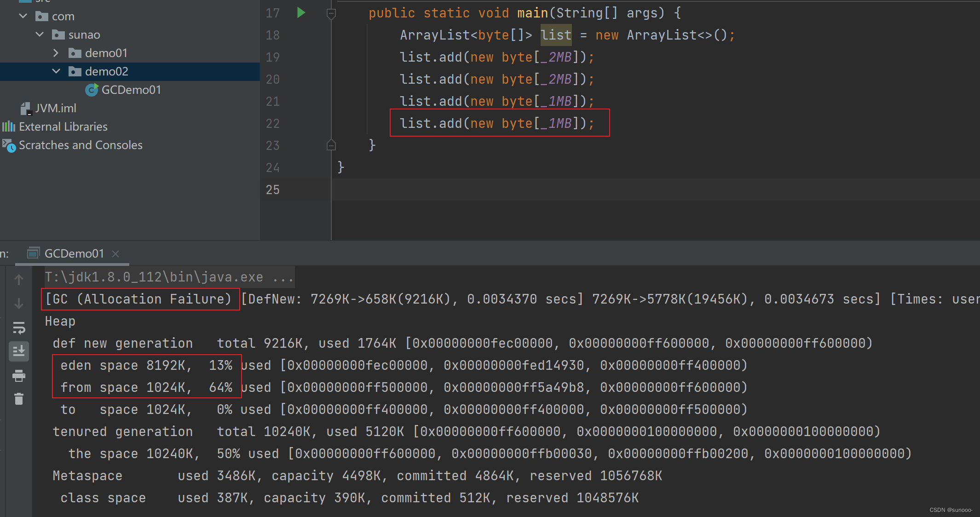The height and width of the screenshot is (517, 980).
Task: Click _1MB constant on line 21
Action: pos(556,101)
